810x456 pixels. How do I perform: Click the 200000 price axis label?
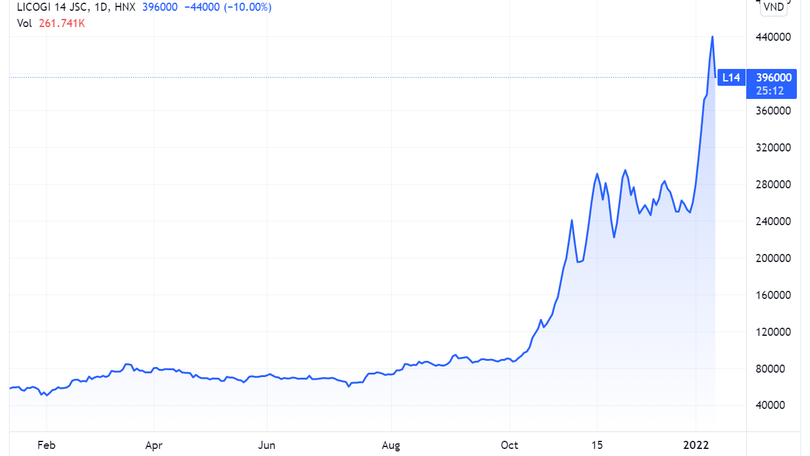774,258
